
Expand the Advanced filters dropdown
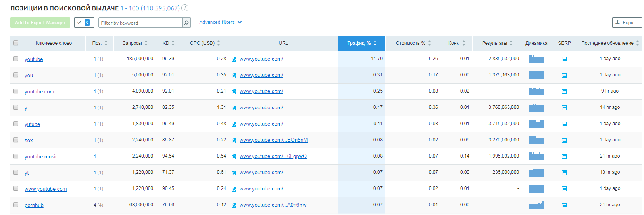[220, 22]
